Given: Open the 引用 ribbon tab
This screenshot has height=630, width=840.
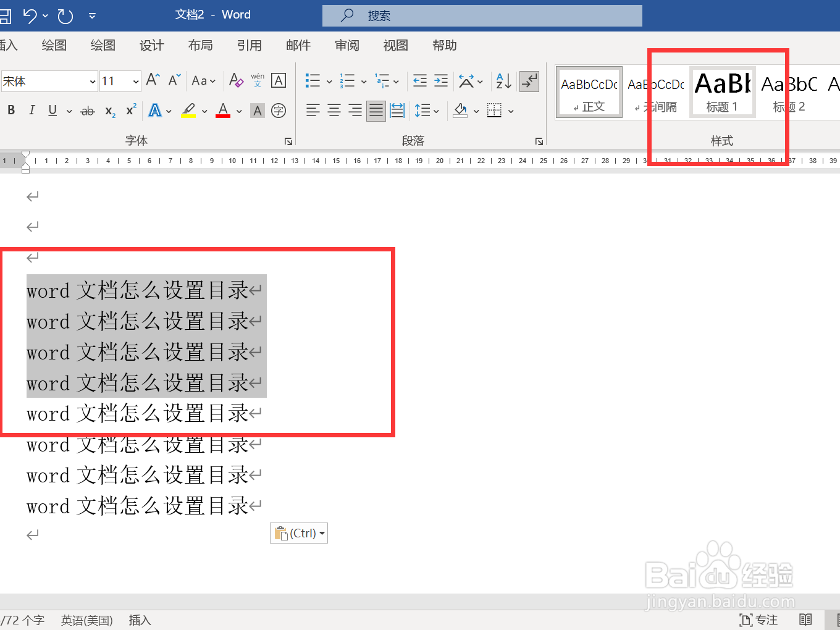Looking at the screenshot, I should coord(249,45).
